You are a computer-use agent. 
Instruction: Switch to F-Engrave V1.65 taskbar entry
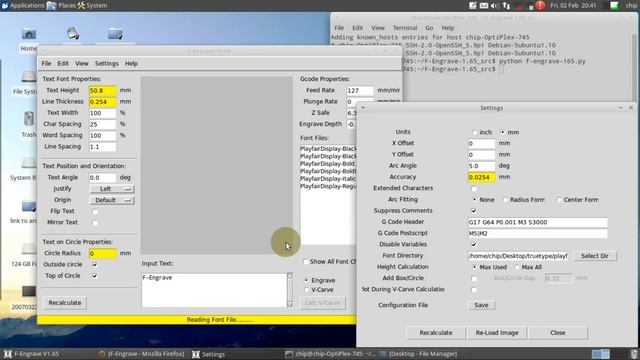click(x=32, y=354)
